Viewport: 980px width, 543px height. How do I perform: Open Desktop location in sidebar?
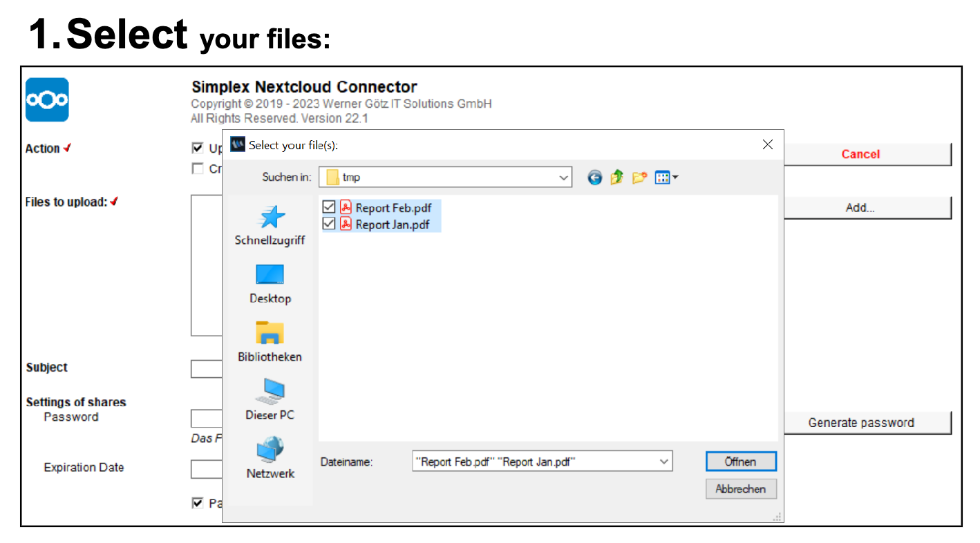point(270,284)
